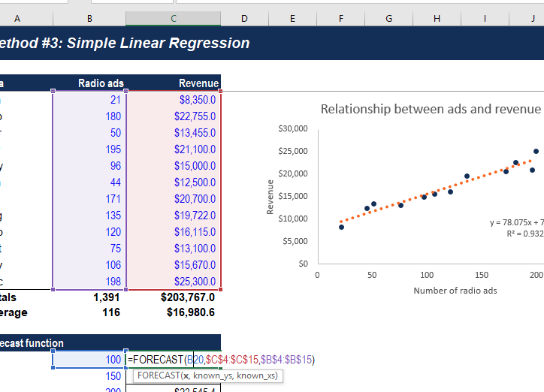Select column E header

(292, 18)
